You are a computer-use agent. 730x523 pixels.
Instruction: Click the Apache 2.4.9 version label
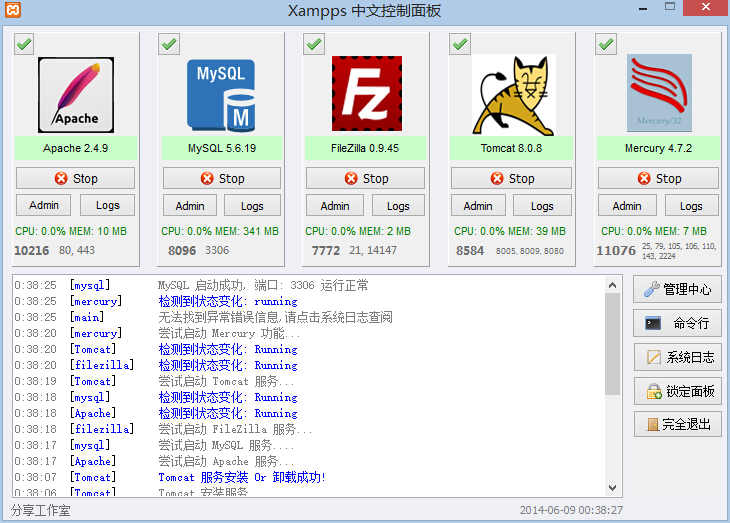pos(75,148)
